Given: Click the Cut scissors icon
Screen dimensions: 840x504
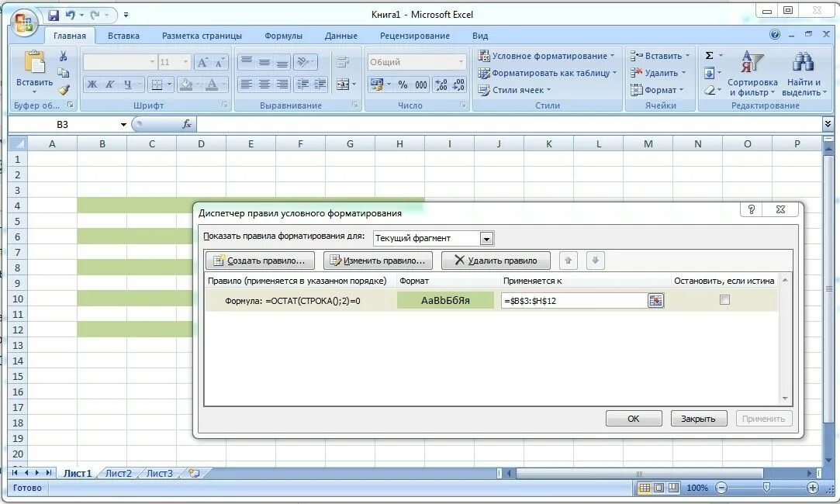Looking at the screenshot, I should click(64, 56).
